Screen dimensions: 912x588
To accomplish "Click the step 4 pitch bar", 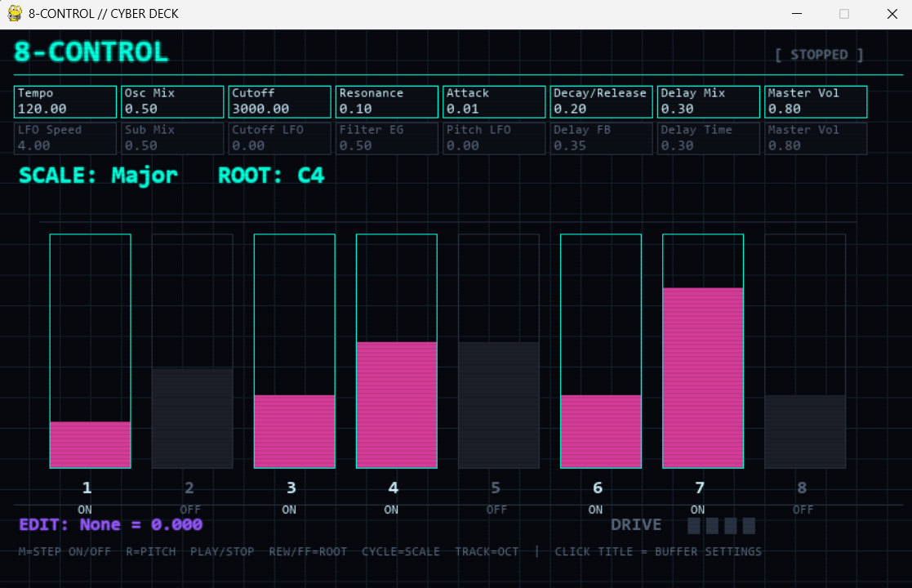I will [397, 350].
